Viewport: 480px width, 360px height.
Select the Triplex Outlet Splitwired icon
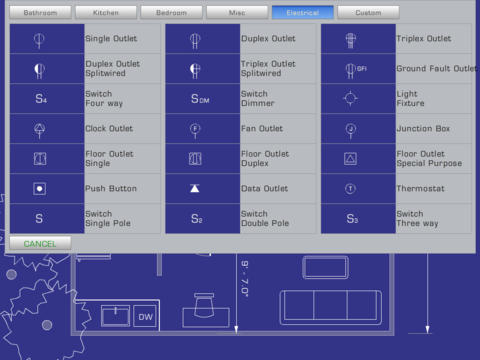tap(195, 70)
